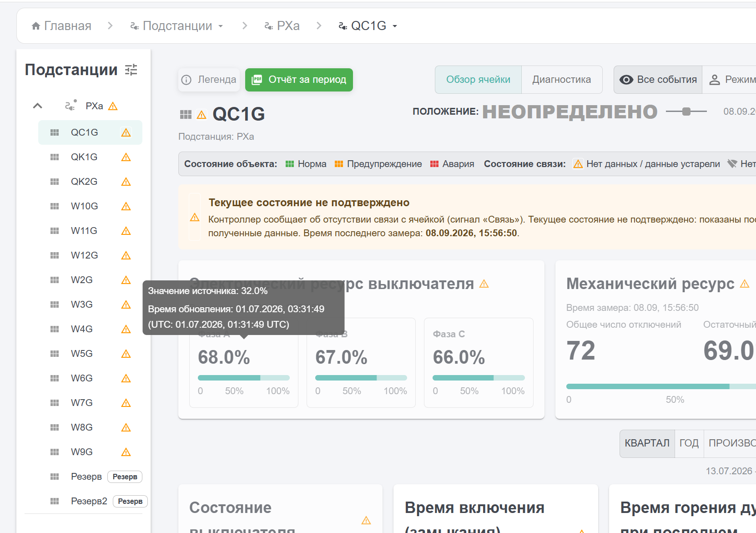
Task: Click the mechanical resource progress bar
Action: [x=661, y=386]
